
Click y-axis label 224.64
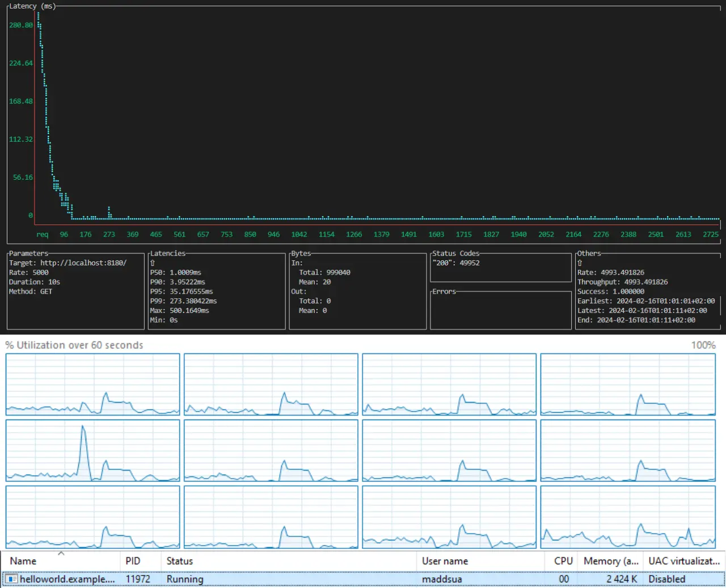[x=21, y=63]
